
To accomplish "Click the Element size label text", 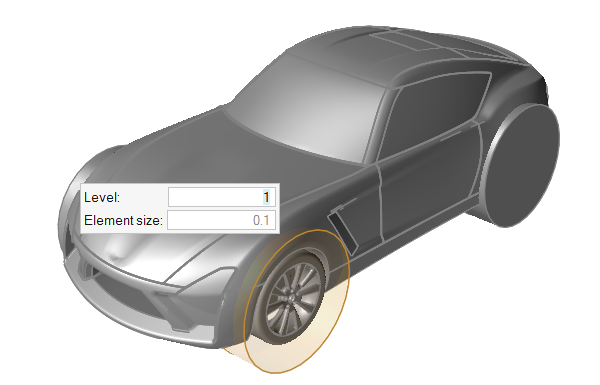I will pos(123,220).
